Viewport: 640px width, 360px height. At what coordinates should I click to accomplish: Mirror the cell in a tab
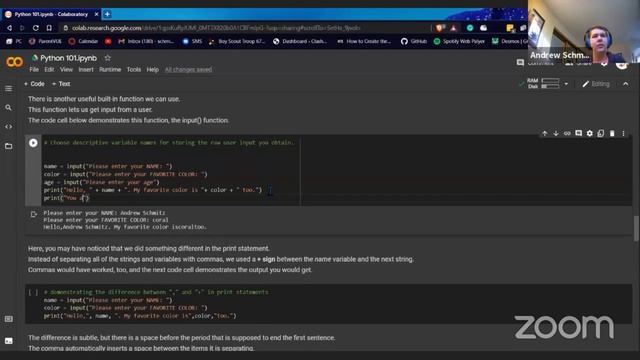(x=601, y=133)
